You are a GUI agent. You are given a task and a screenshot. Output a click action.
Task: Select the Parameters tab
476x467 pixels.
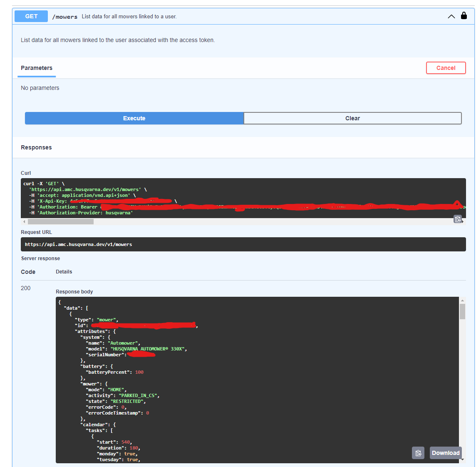click(37, 68)
